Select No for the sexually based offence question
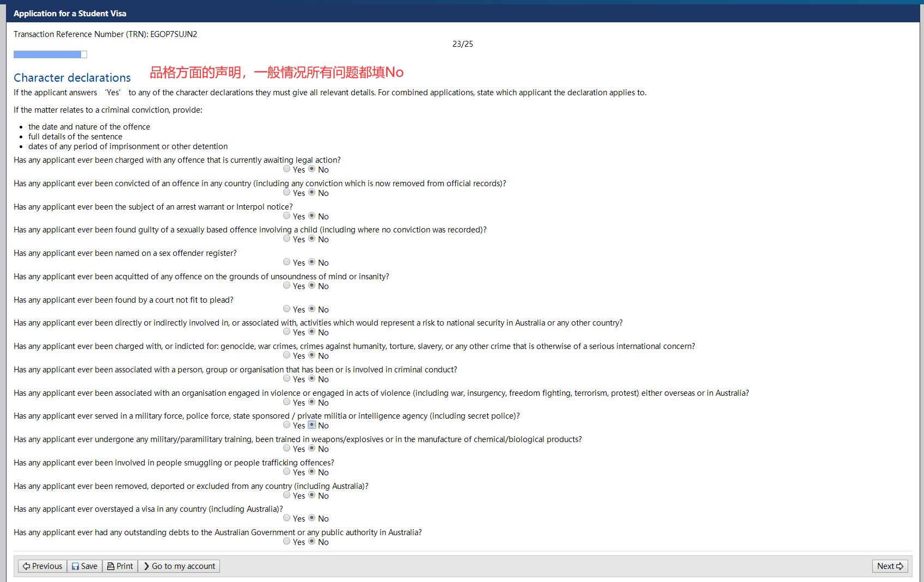The height and width of the screenshot is (582, 924). pyautogui.click(x=311, y=238)
